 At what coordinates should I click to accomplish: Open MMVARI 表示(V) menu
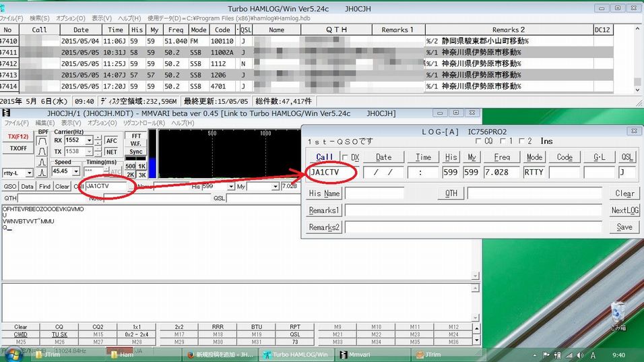coord(71,123)
